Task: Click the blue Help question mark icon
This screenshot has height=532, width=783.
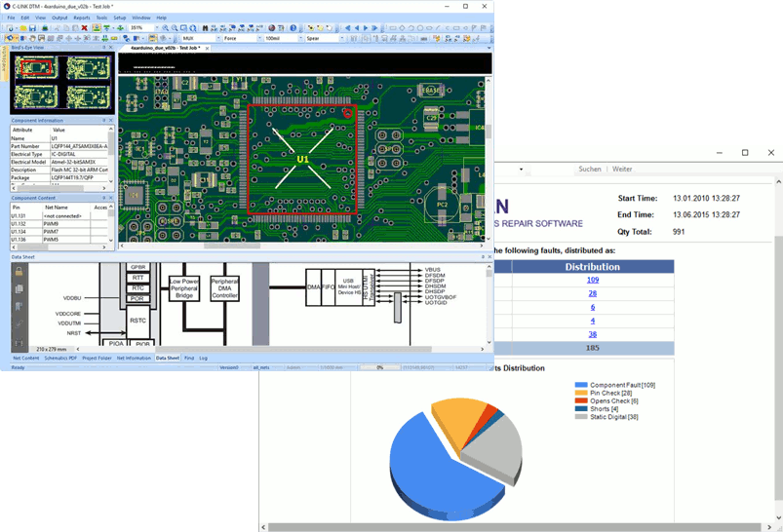Action: (x=294, y=28)
